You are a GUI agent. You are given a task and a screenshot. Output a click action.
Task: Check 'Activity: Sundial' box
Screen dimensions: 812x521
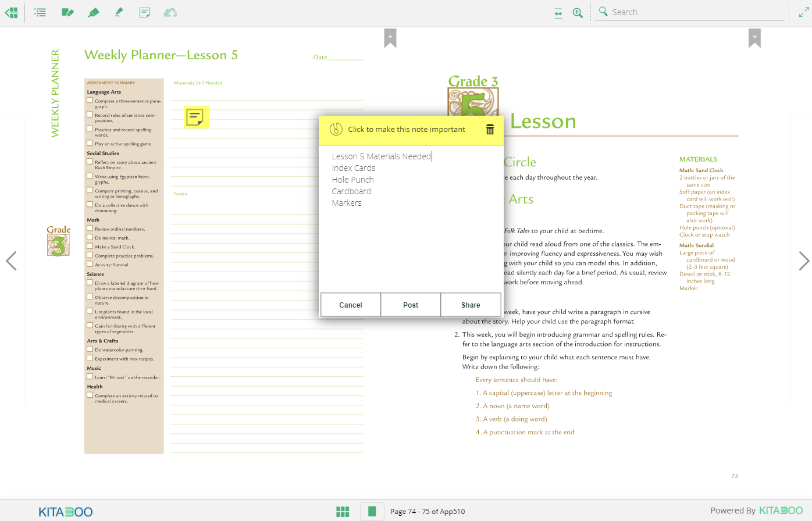pos(90,264)
